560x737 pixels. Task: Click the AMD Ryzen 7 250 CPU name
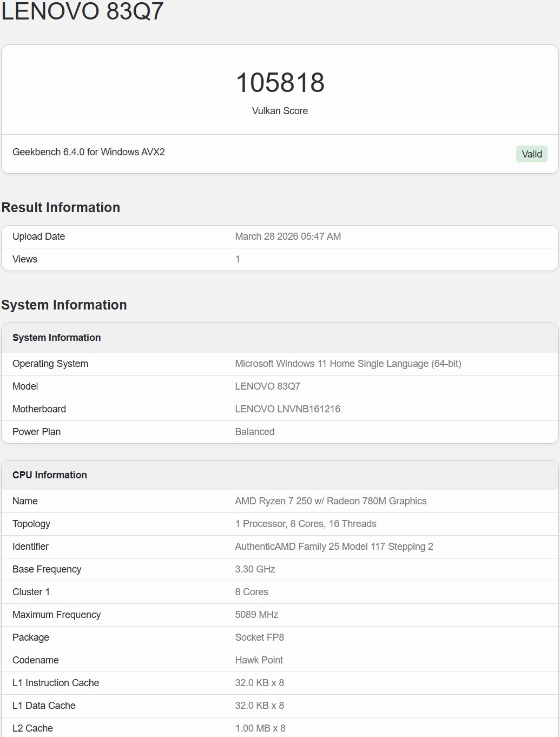click(331, 501)
